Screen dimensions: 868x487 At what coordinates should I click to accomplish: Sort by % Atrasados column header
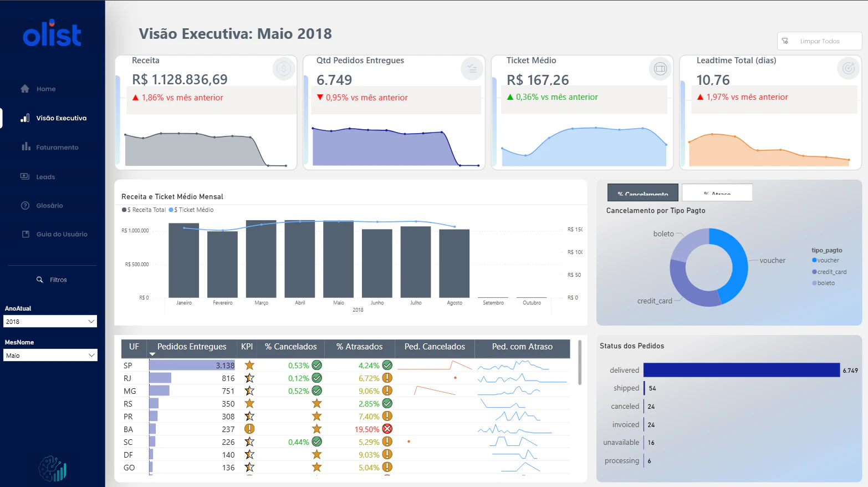tap(359, 347)
